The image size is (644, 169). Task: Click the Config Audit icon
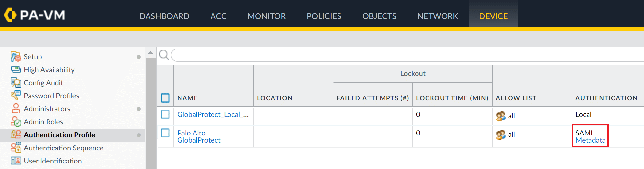(16, 83)
